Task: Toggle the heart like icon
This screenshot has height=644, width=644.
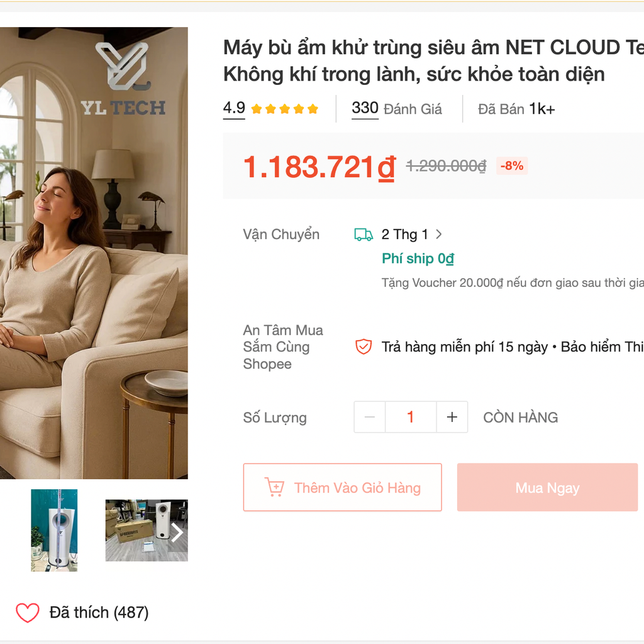Action: tap(28, 613)
